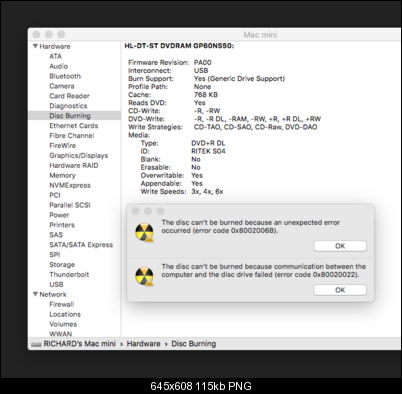Collapse the Network section triangle
Image resolution: width=402 pixels, height=394 pixels.
click(x=35, y=294)
